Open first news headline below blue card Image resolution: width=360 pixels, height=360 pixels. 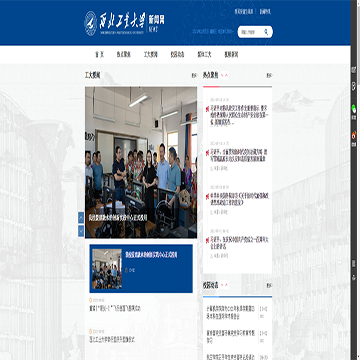click(115, 309)
